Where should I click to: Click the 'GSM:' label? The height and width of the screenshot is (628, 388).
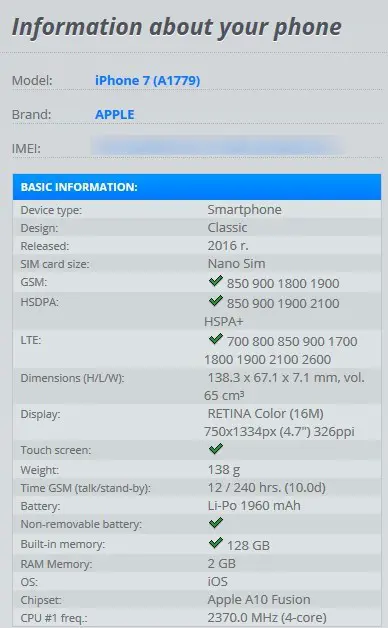[x=34, y=282]
